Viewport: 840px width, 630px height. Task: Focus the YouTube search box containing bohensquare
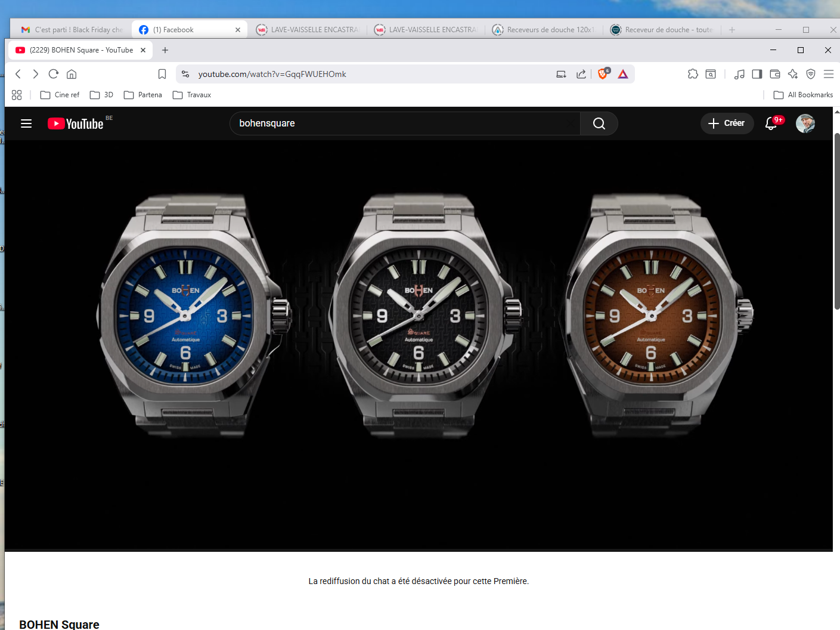(x=405, y=123)
